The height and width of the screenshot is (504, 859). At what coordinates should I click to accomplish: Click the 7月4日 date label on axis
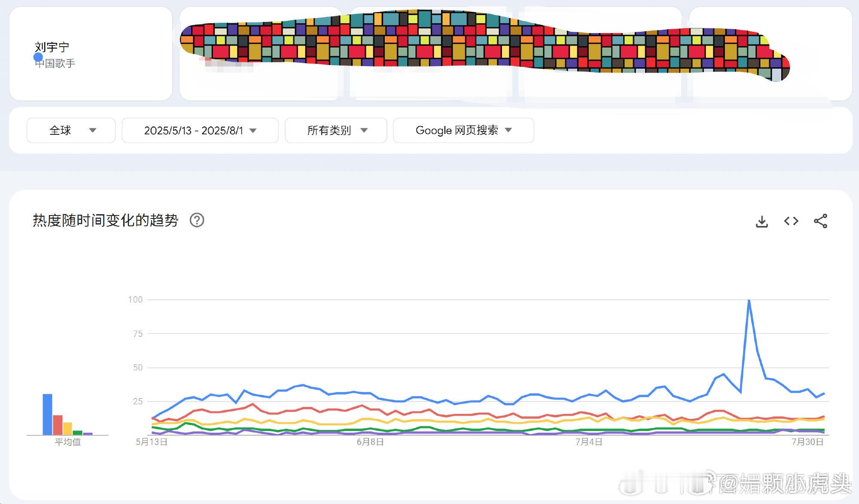[589, 442]
